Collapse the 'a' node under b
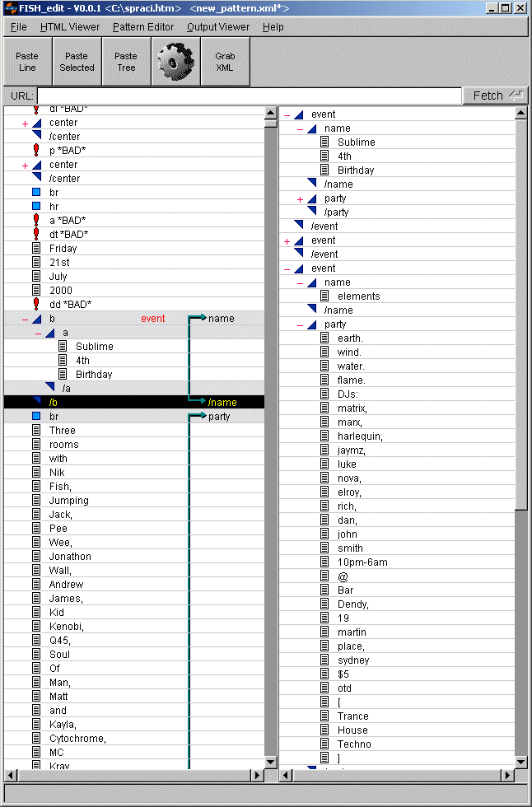532x807 pixels. (x=38, y=333)
